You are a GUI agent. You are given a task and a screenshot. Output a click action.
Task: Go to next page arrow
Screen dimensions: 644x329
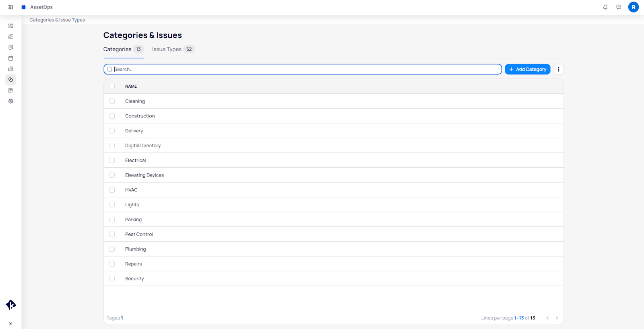557,318
